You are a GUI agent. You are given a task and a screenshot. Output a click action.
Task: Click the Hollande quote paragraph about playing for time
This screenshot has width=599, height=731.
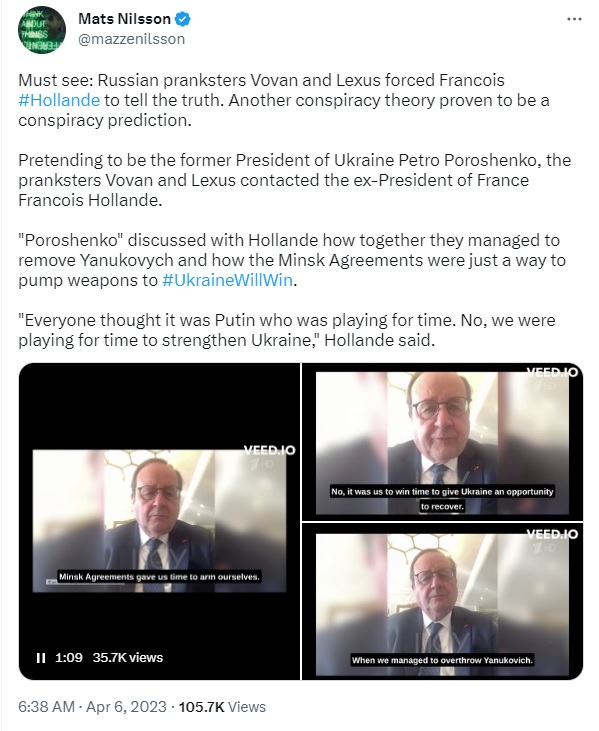(287, 330)
